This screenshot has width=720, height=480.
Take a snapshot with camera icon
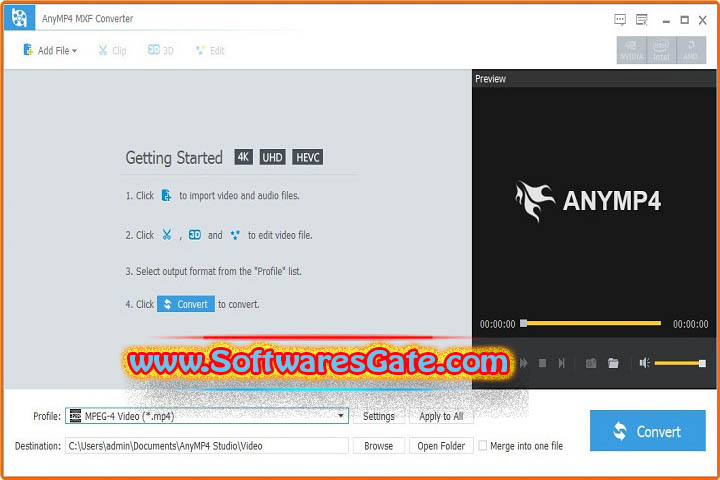[591, 363]
